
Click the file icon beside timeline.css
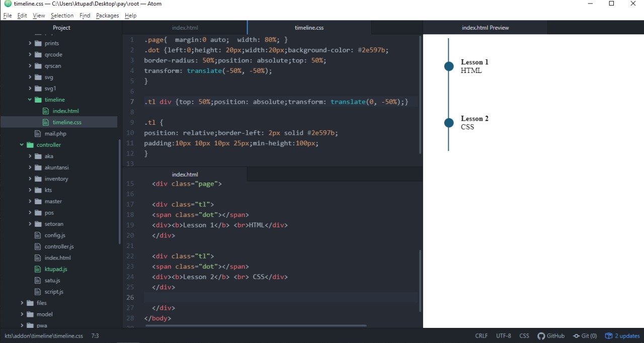point(46,122)
